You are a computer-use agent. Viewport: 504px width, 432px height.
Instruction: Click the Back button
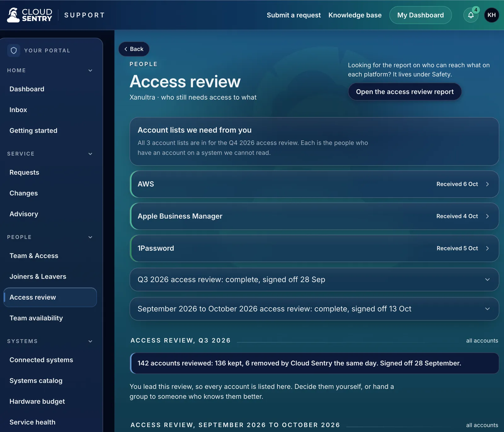point(134,49)
